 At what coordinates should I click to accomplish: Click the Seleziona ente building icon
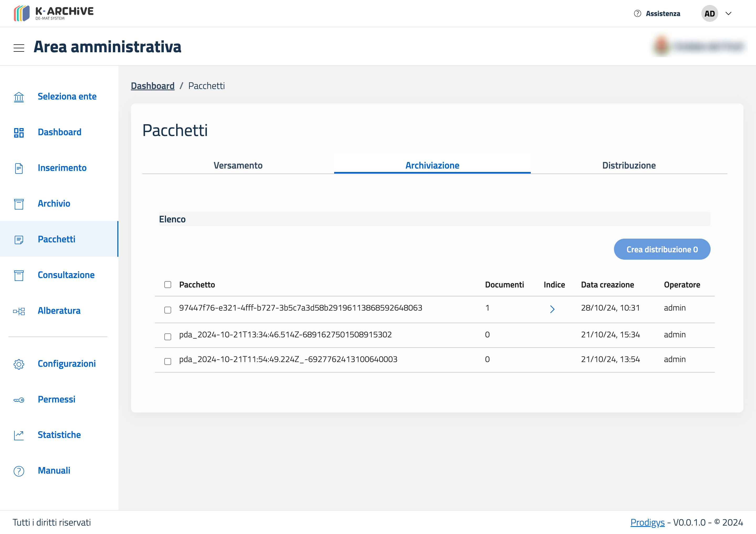tap(19, 97)
